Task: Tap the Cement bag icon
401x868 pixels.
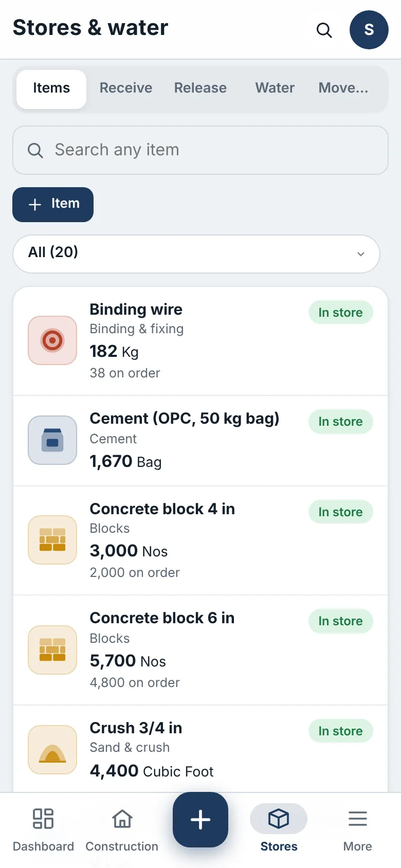Action: tap(52, 440)
